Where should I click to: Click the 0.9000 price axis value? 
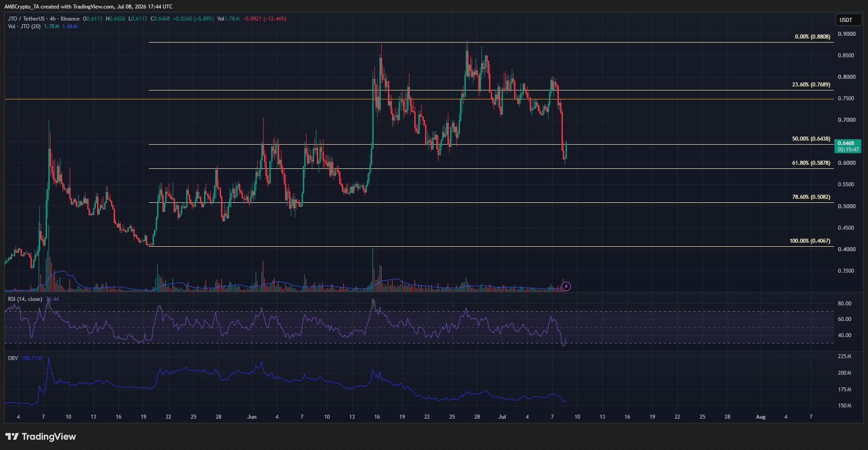coord(847,34)
